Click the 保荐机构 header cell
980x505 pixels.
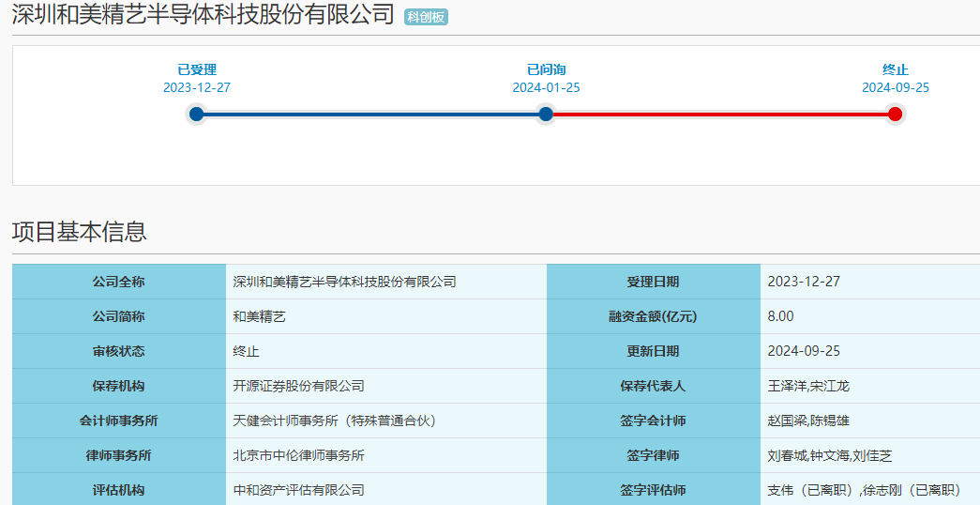(x=119, y=386)
